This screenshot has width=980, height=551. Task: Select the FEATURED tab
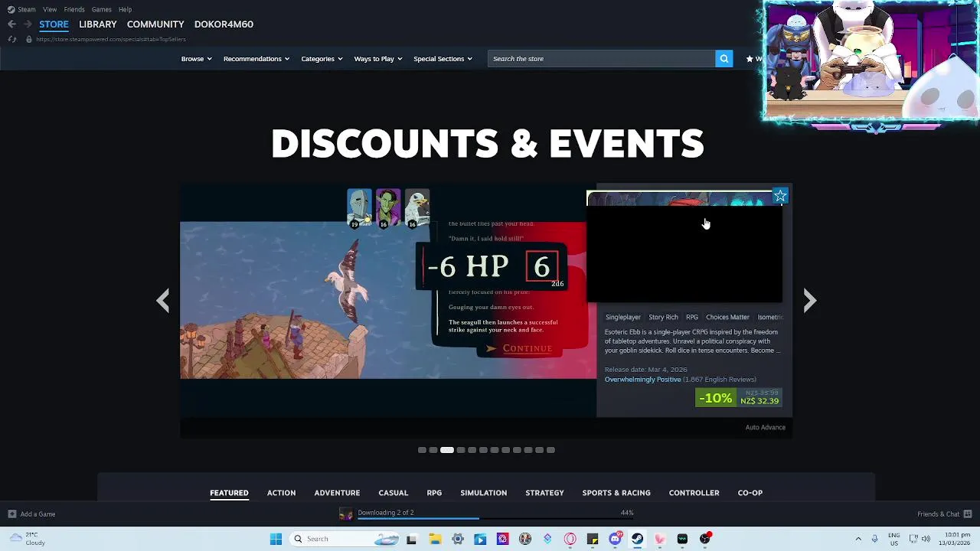pyautogui.click(x=229, y=493)
